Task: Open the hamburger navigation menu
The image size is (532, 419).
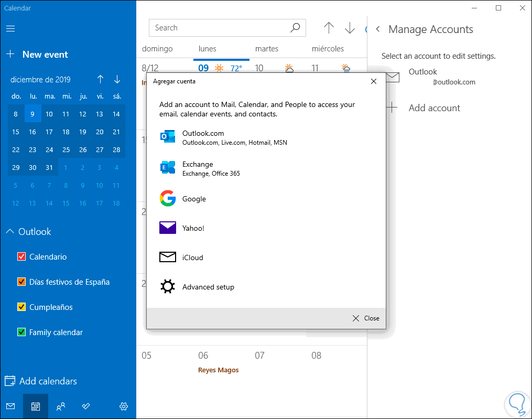Action: click(x=10, y=28)
